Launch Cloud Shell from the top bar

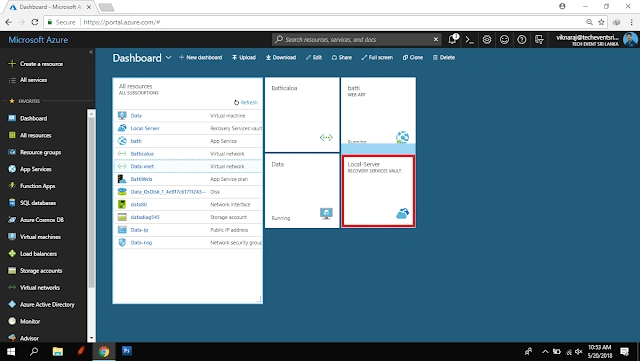[470, 40]
